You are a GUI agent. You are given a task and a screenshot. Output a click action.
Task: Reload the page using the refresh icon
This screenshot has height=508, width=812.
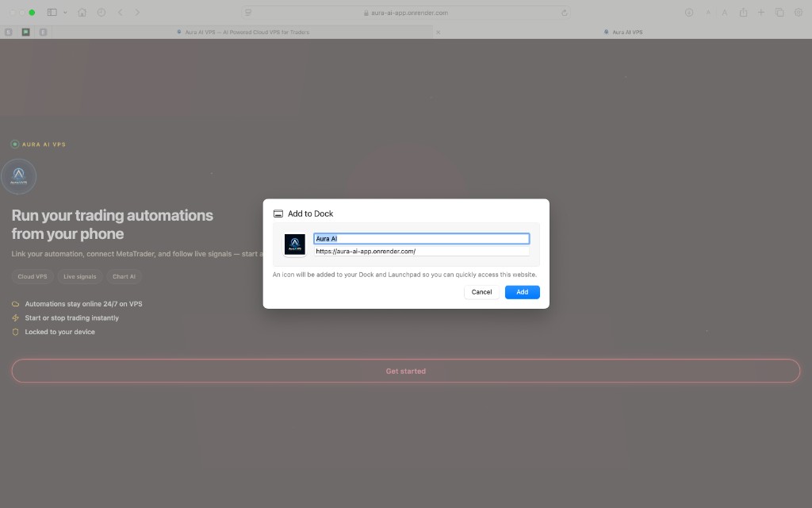(x=564, y=13)
